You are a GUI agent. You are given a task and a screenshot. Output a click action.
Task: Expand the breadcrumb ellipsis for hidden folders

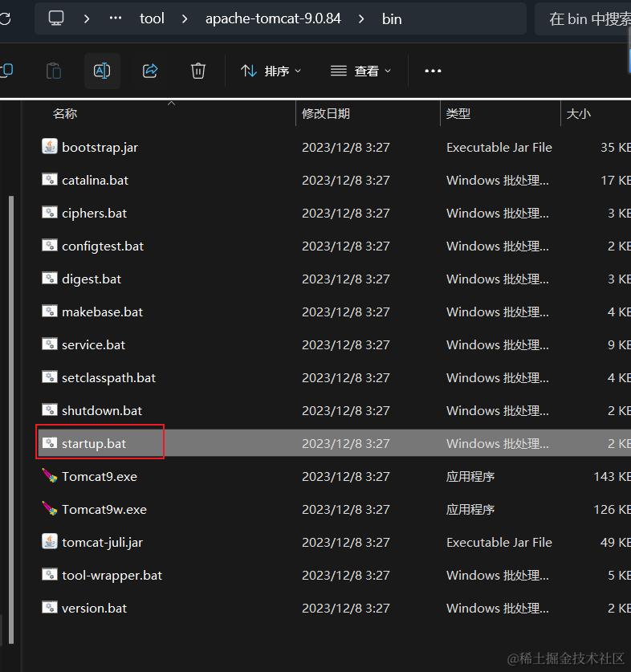116,18
